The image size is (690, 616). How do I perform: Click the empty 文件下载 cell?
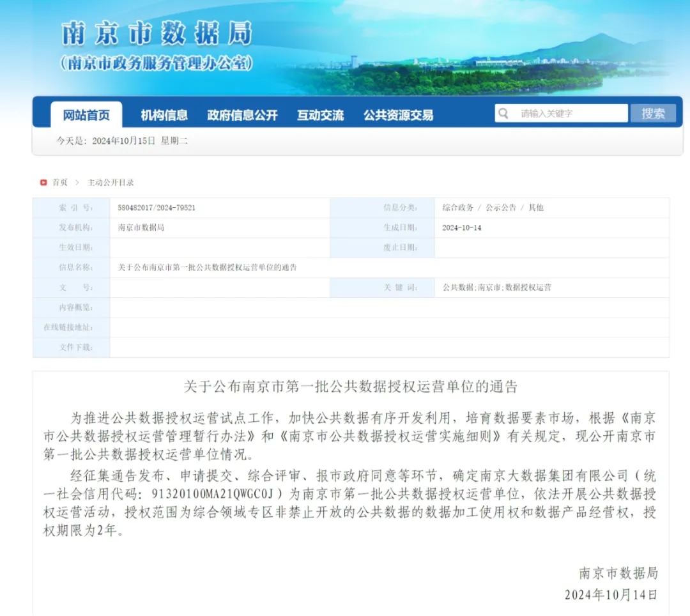coord(388,347)
